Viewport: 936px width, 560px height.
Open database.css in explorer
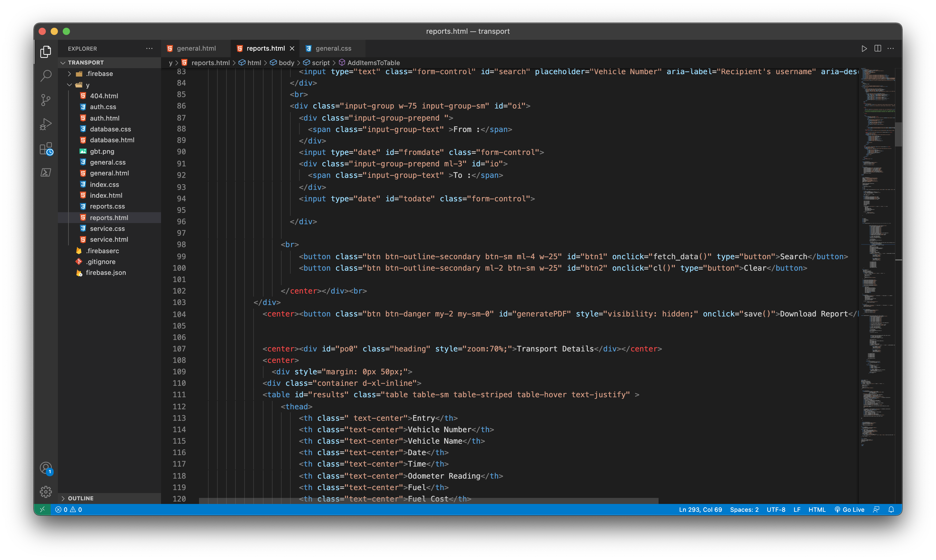pos(109,129)
